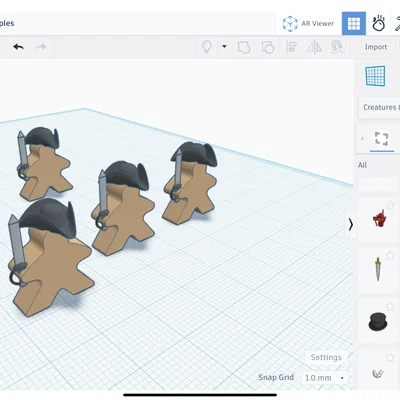Redo the undone action

41,47
